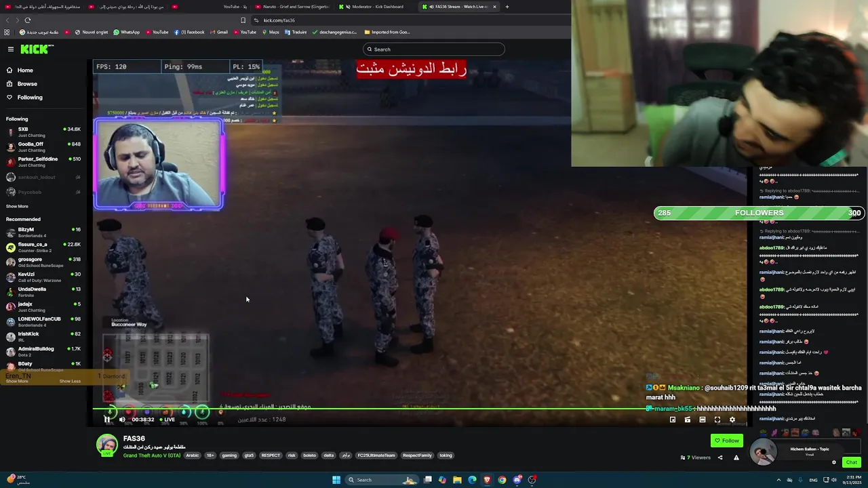Switch to Naruto Grief and Sorrow tab
Screen dimensions: 868x488
click(x=293, y=7)
